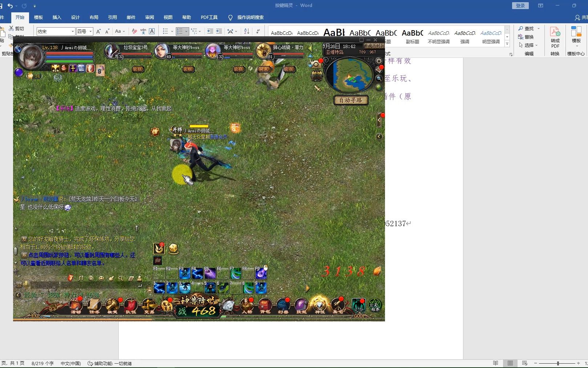Open the 查找 (Find) dropdown arrow
The image size is (588, 368).
point(539,28)
